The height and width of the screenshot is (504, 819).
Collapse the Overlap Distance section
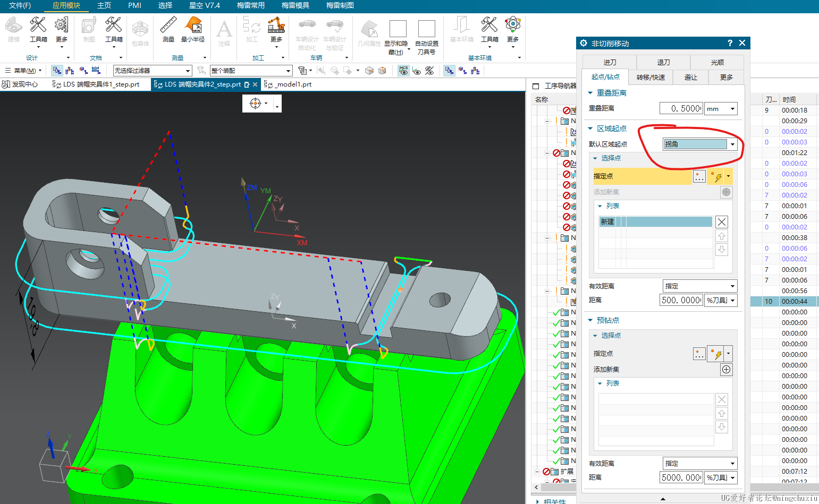590,93
